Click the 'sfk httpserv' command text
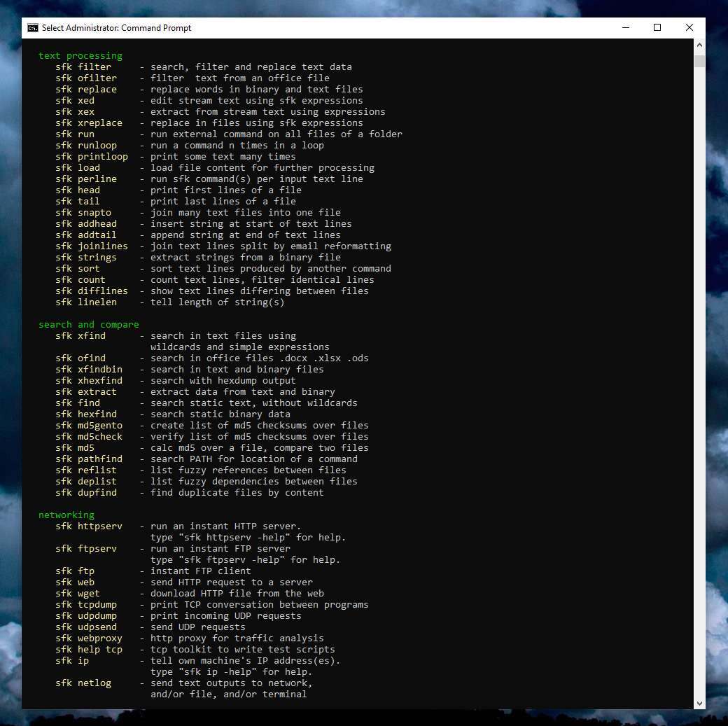The height and width of the screenshot is (726, 728). [x=89, y=526]
